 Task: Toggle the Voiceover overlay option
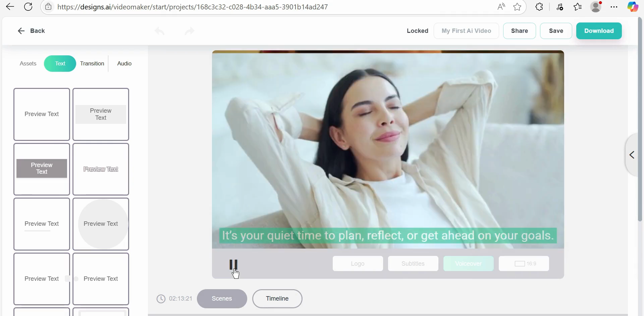[468, 263]
